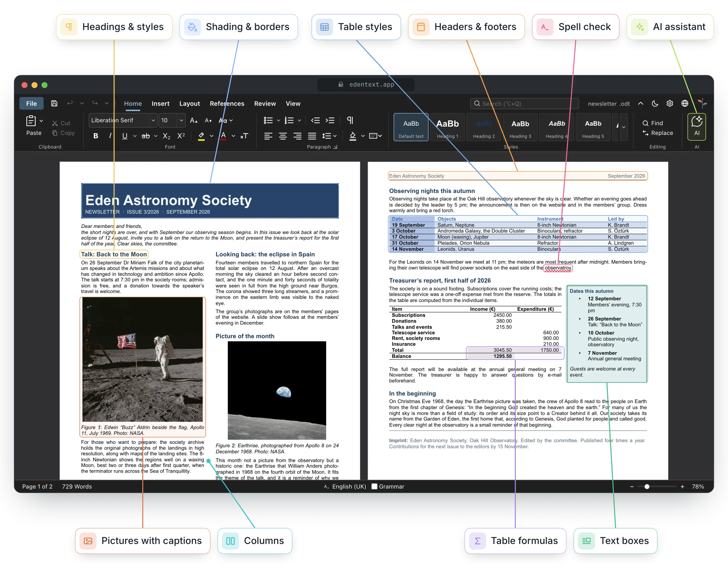The image size is (728, 568).
Task: Open the bullet list style dropdown arrow
Action: coord(278,120)
